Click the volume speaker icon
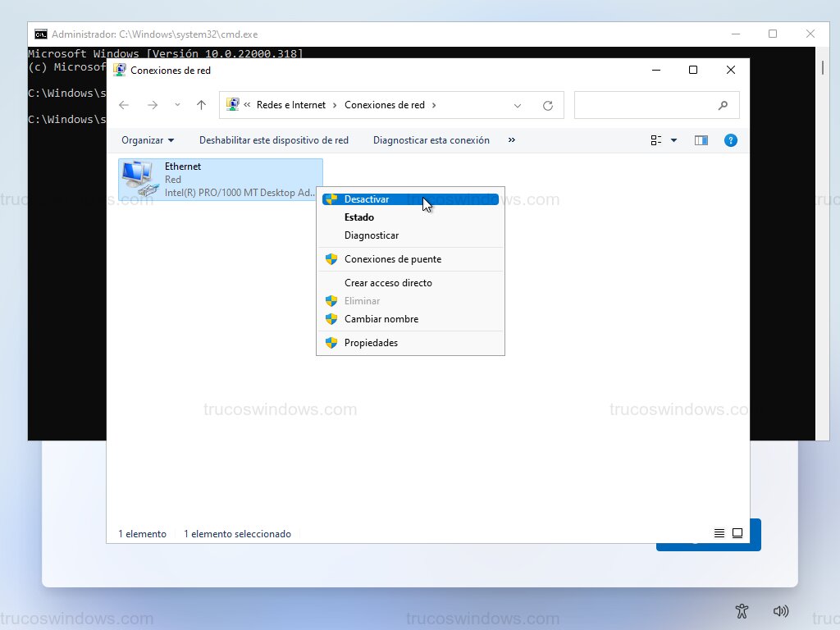 click(780, 611)
